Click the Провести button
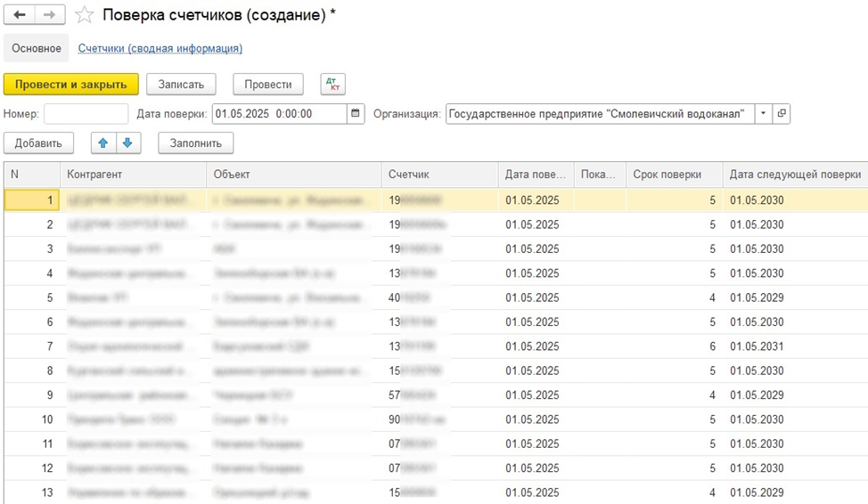This screenshot has height=504, width=868. [268, 85]
